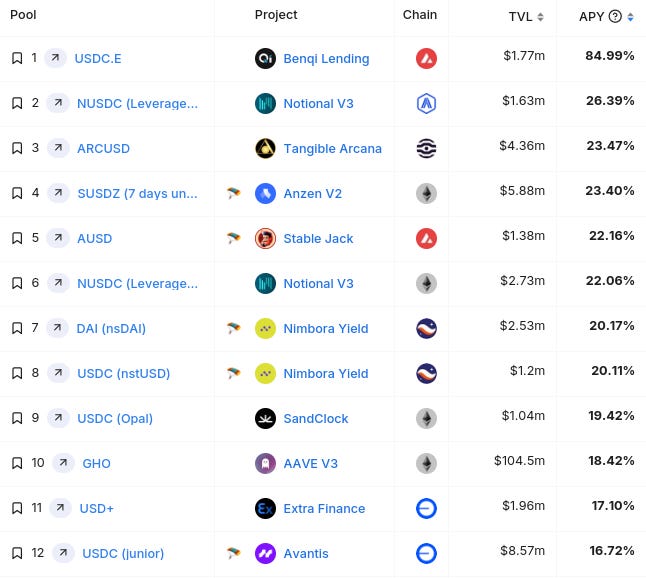The height and width of the screenshot is (578, 646).
Task: Bookmark the USDC (Opal) pool
Action: [x=17, y=418]
